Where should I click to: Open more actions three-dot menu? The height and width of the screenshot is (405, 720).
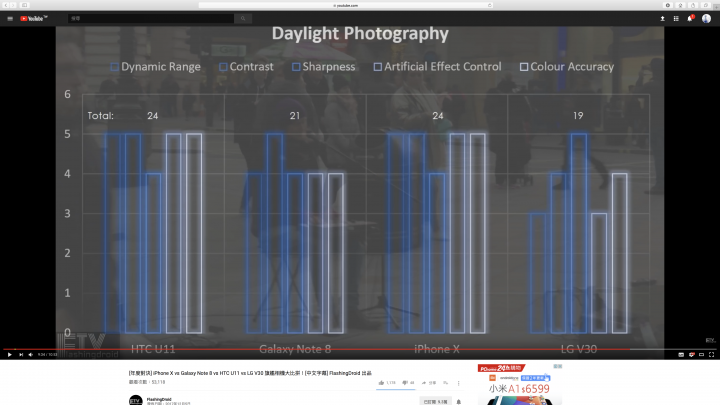coord(458,382)
